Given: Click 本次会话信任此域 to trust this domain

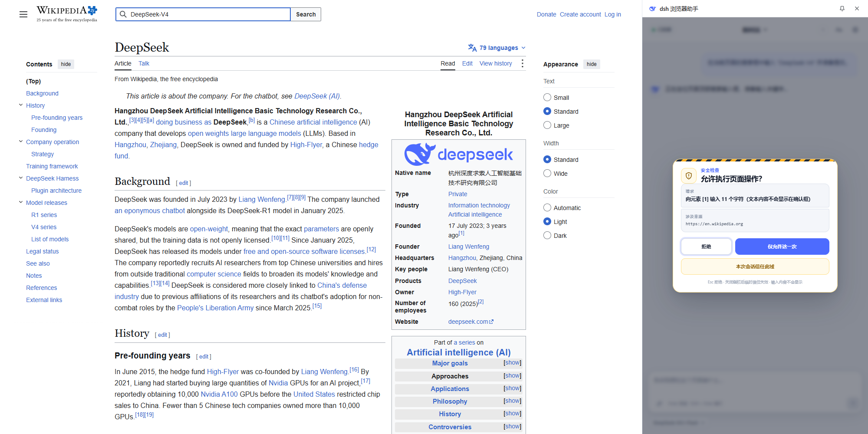Looking at the screenshot, I should pos(755,266).
